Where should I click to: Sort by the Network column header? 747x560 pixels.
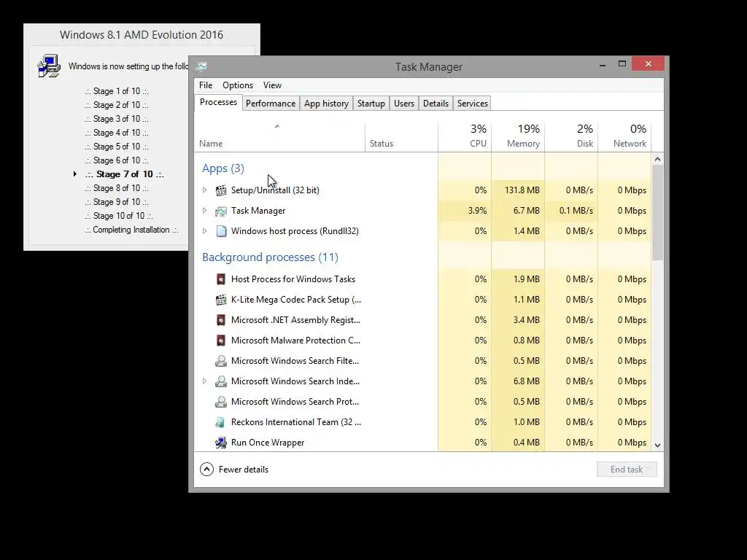tap(624, 136)
